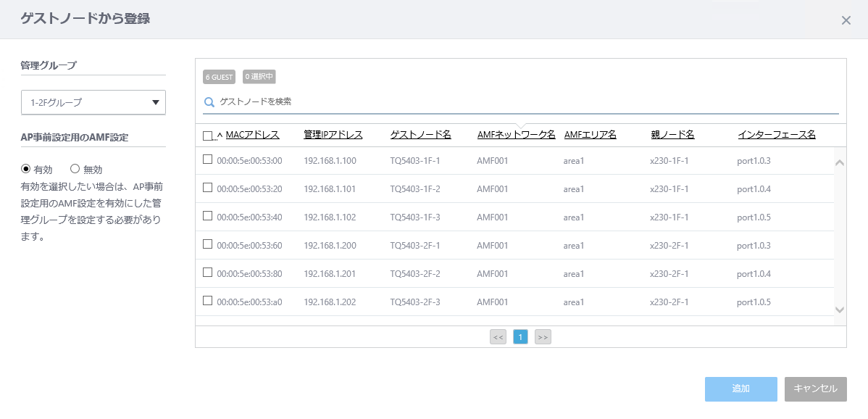
Task: Focus the ゲストノードを検索 search field
Action: [x=526, y=101]
